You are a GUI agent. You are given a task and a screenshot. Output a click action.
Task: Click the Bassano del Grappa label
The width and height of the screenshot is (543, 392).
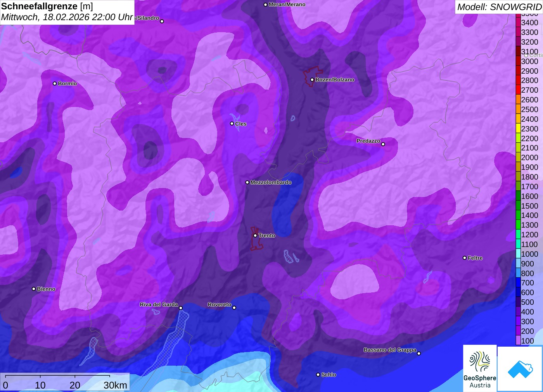[x=390, y=350]
